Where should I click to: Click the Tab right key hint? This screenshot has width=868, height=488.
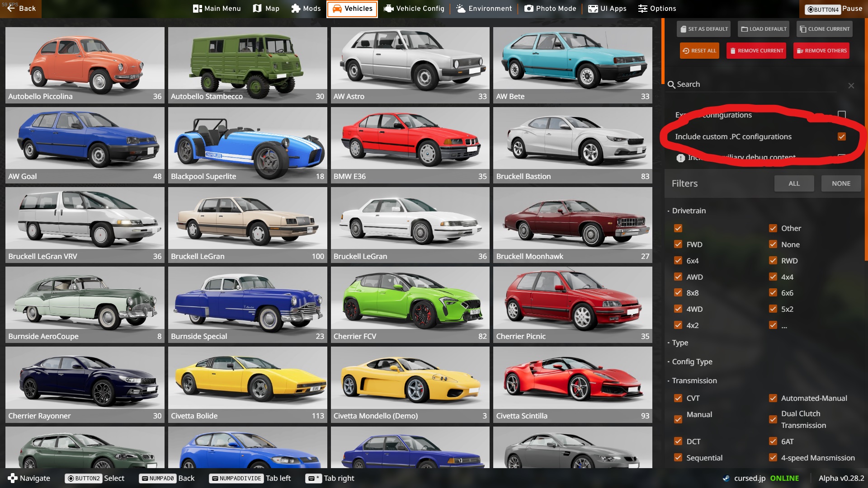pos(330,478)
